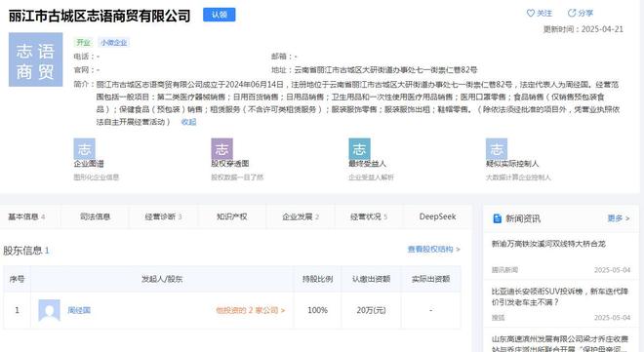The width and height of the screenshot is (644, 352).
Task: Click 查看股权结构 link
Action: click(x=433, y=249)
